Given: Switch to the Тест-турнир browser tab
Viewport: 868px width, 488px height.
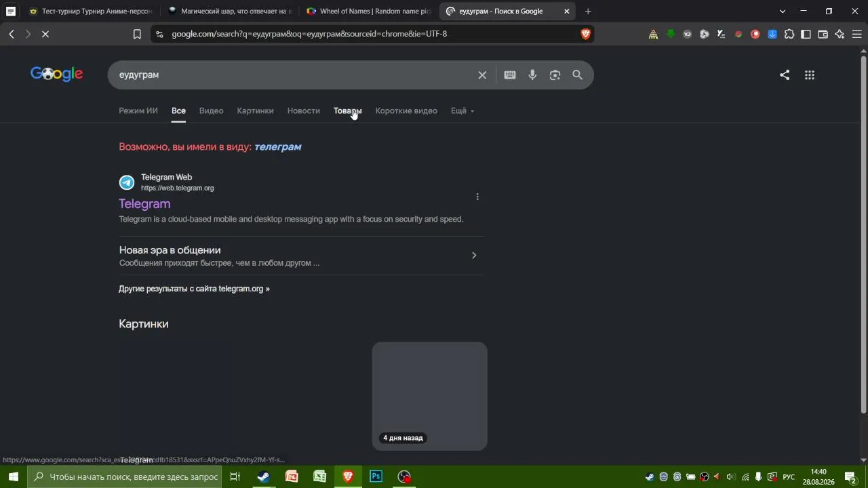Looking at the screenshot, I should (x=92, y=11).
